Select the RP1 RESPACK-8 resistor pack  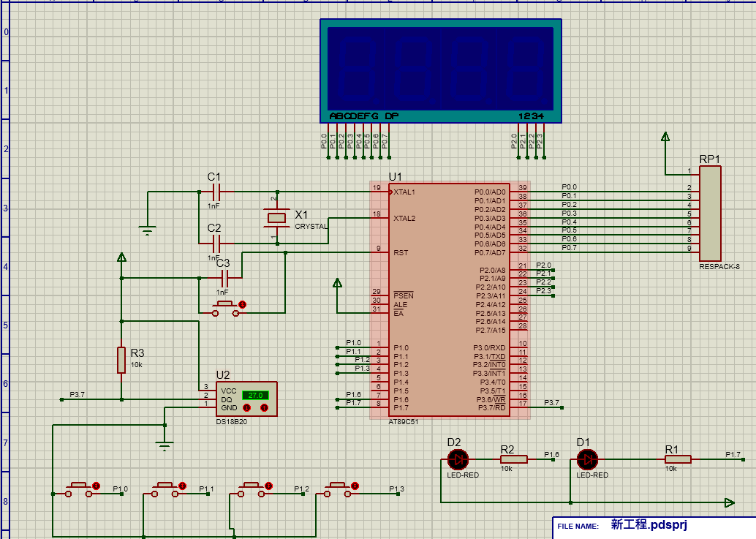(x=709, y=213)
